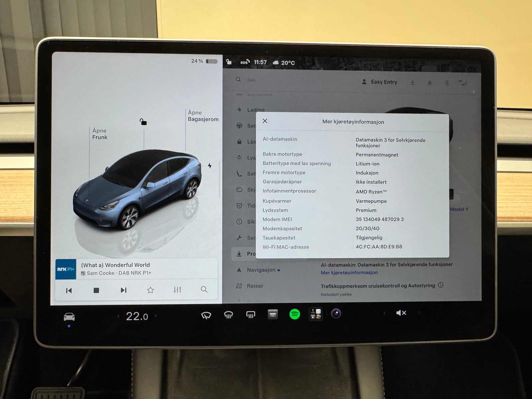This screenshot has width=532, height=399.
Task: Turn on rear window defrost
Action: 250,314
